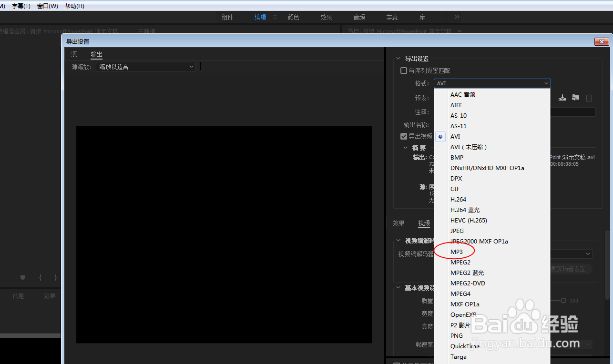Set the in point with the { icon
613x364 pixels.
(40, 277)
